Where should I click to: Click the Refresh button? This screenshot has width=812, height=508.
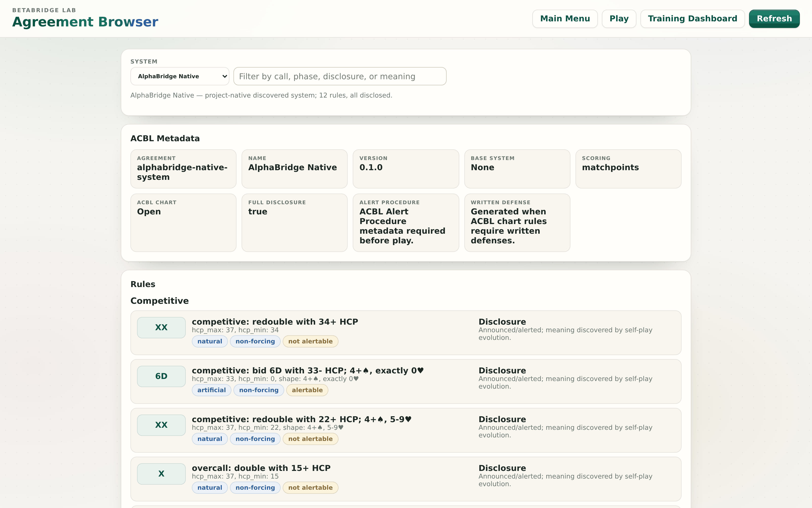click(x=774, y=19)
